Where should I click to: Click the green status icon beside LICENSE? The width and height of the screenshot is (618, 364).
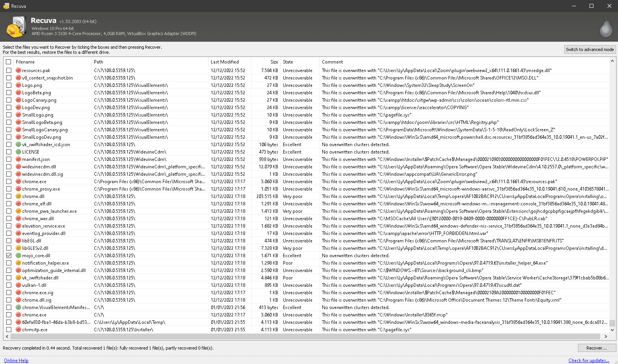[18, 152]
